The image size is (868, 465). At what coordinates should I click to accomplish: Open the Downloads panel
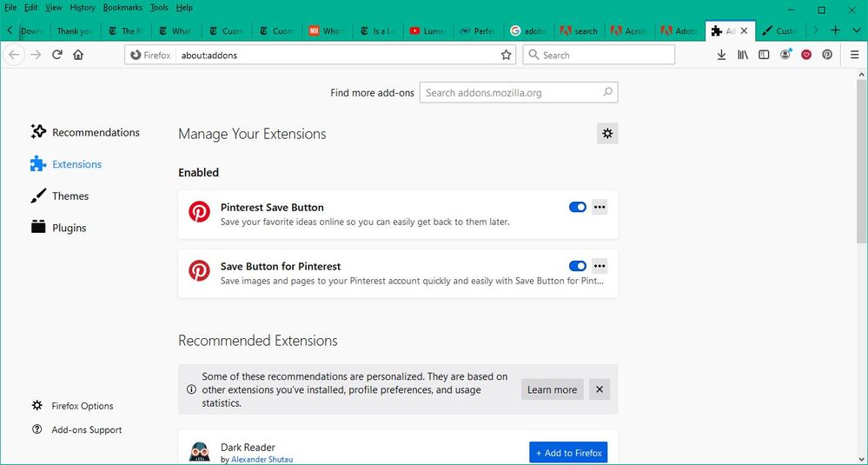tap(721, 55)
